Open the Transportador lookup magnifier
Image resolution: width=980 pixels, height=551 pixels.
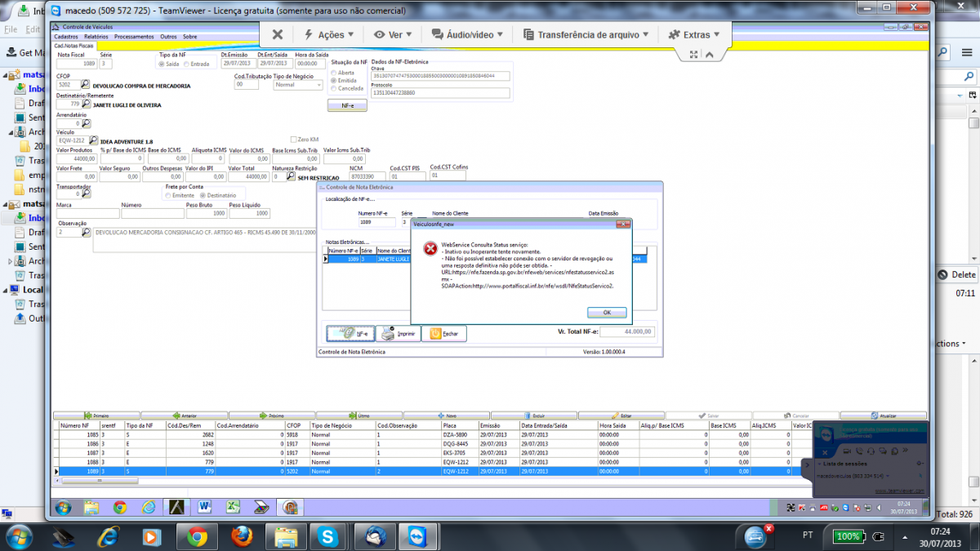click(87, 194)
